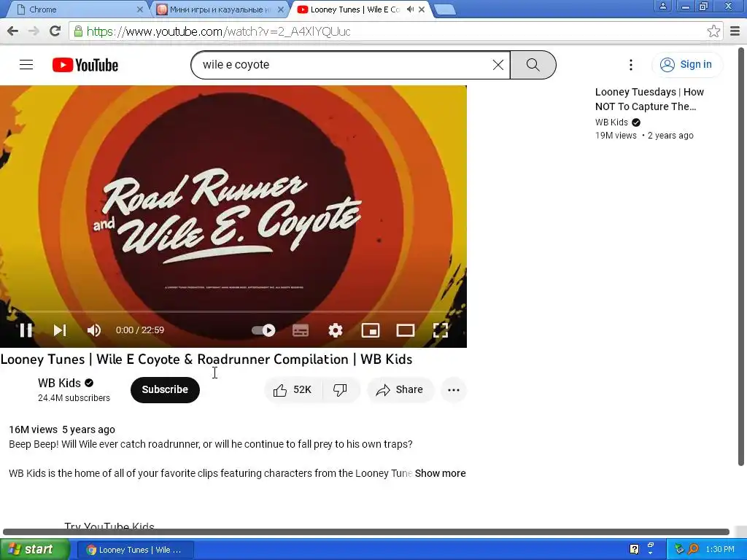The height and width of the screenshot is (560, 747).
Task: Like the video with thumbs up
Action: (292, 390)
